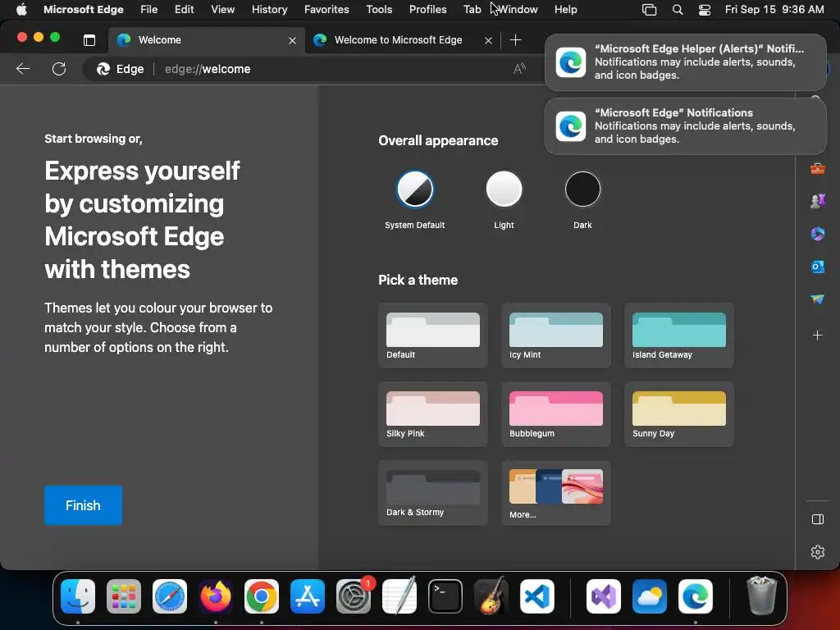Open the History menu
840x630 pixels.
(269, 9)
